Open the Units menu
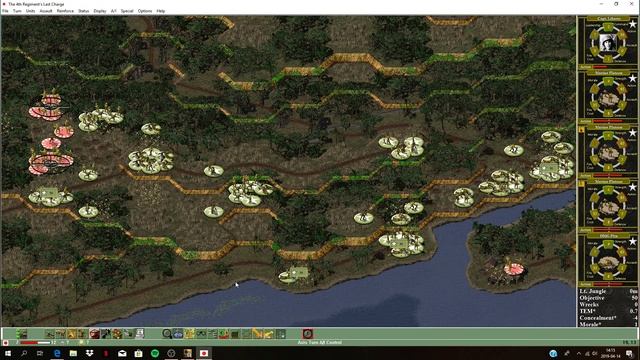 31,11
